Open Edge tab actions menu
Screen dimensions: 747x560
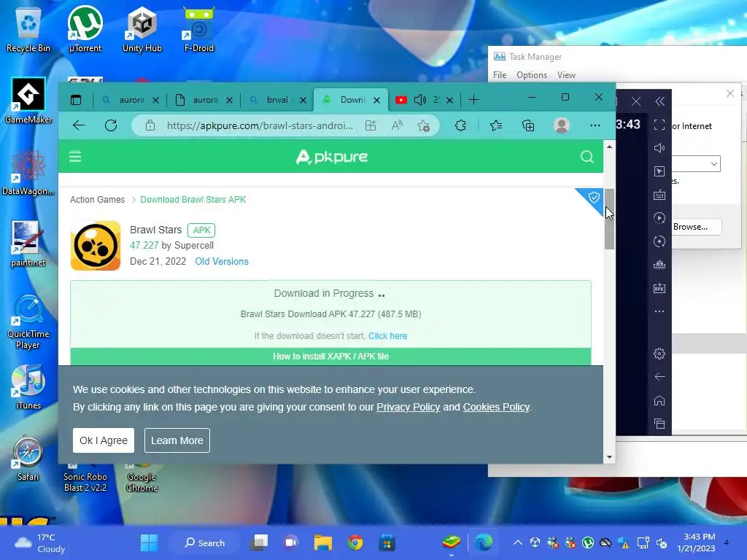(x=76, y=99)
